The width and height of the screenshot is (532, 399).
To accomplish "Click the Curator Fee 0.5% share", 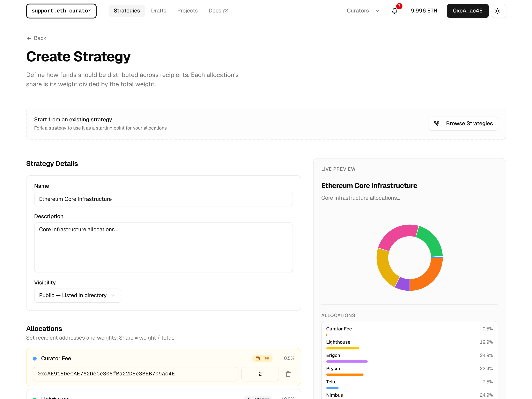I will 289,358.
